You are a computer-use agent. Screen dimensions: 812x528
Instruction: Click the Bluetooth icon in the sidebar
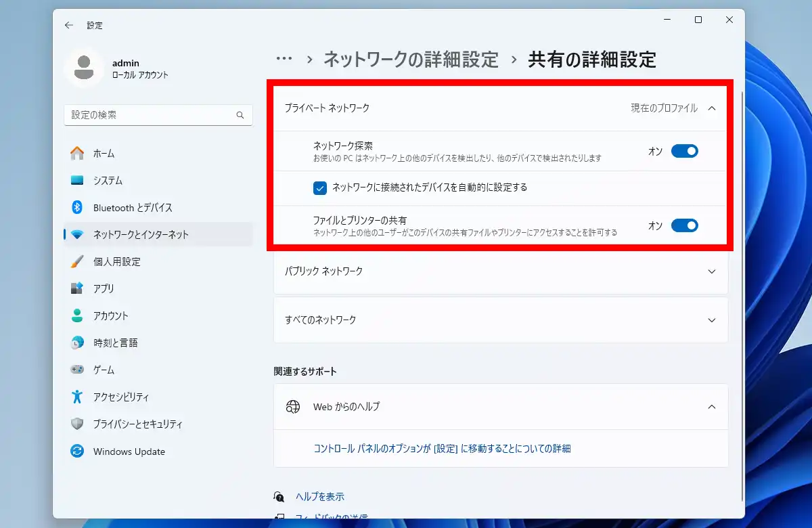(77, 207)
